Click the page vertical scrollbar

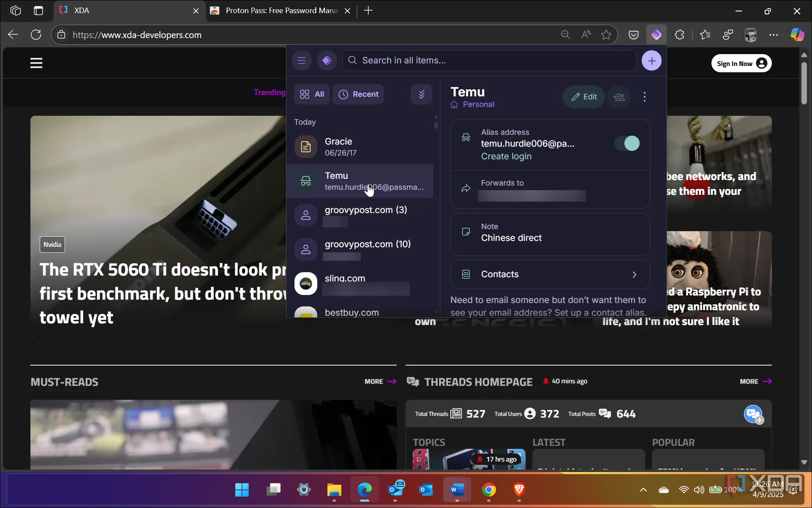click(x=804, y=83)
